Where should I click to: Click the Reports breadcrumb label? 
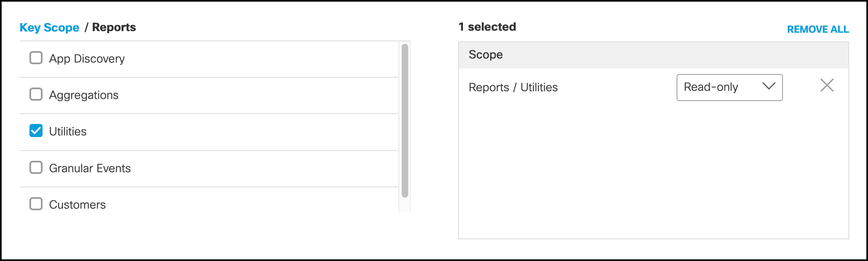(x=114, y=27)
